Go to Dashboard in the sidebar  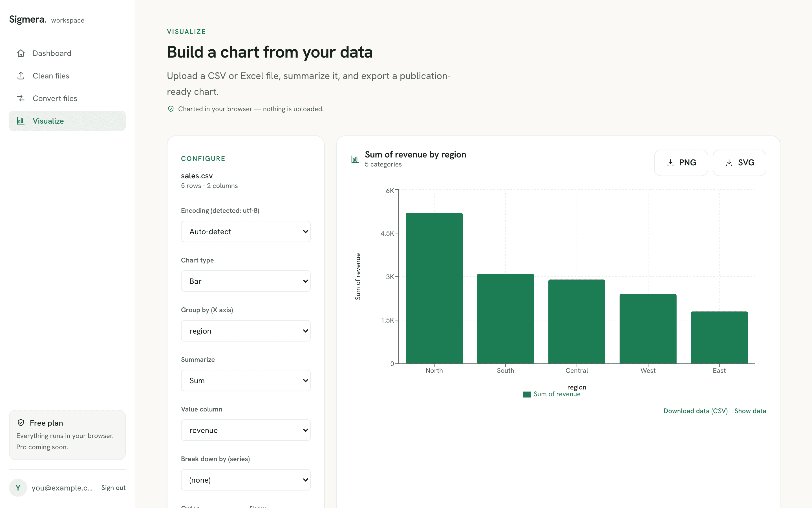(x=67, y=53)
